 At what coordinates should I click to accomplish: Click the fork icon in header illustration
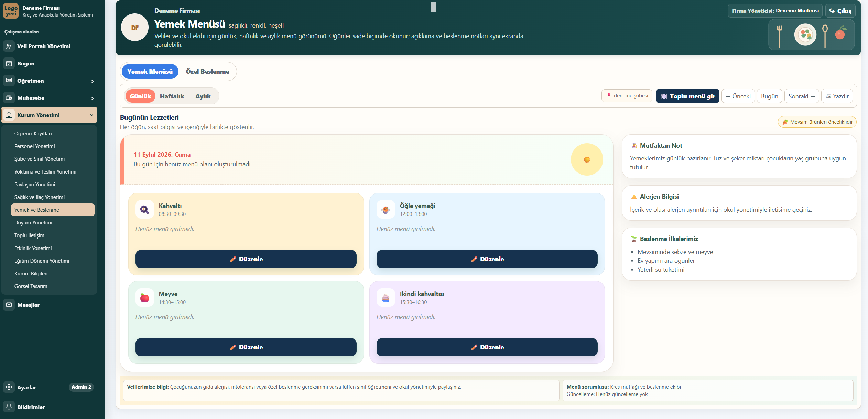pyautogui.click(x=779, y=36)
